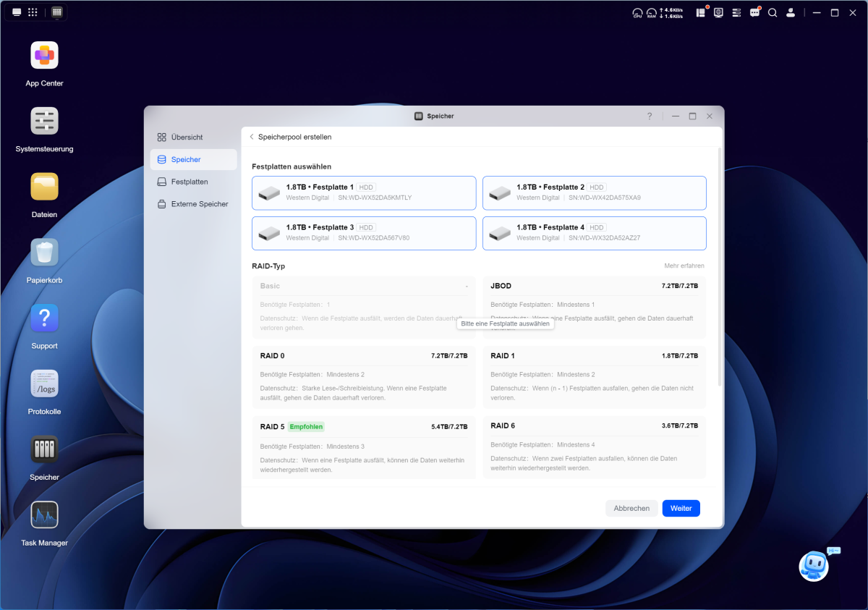Image resolution: width=868 pixels, height=610 pixels.
Task: Open the RAM usage gauge
Action: [652, 12]
